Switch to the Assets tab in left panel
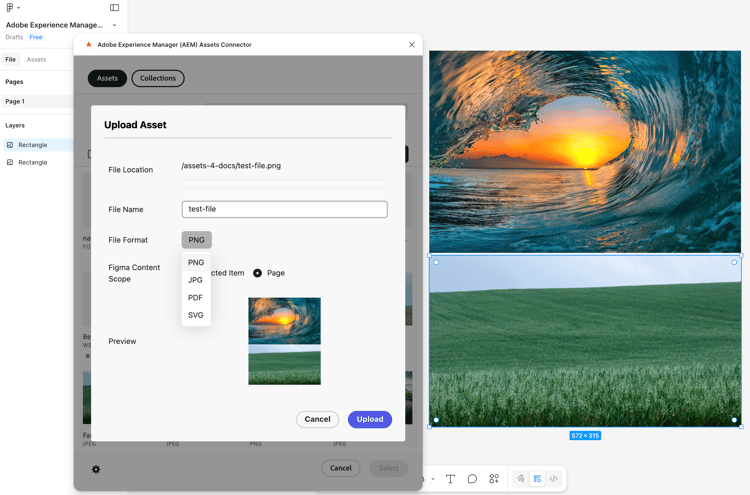The height and width of the screenshot is (495, 750). click(x=36, y=59)
